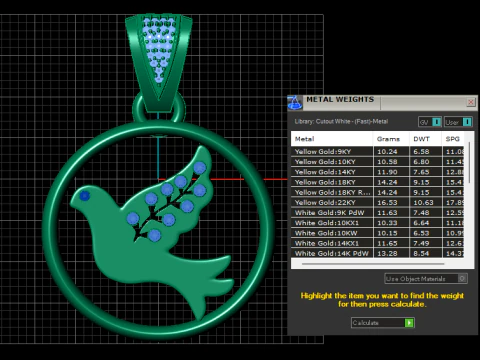Select the White Gold:14KX1 row
Screen dimensions: 480x360
pos(377,243)
